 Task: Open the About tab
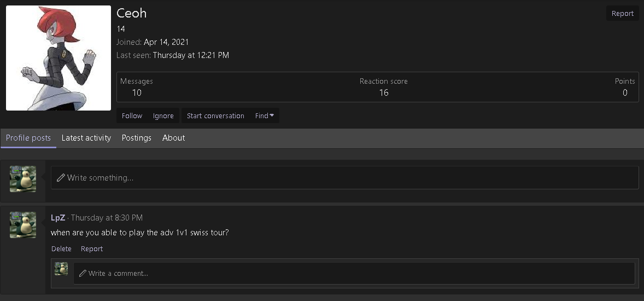click(x=173, y=138)
